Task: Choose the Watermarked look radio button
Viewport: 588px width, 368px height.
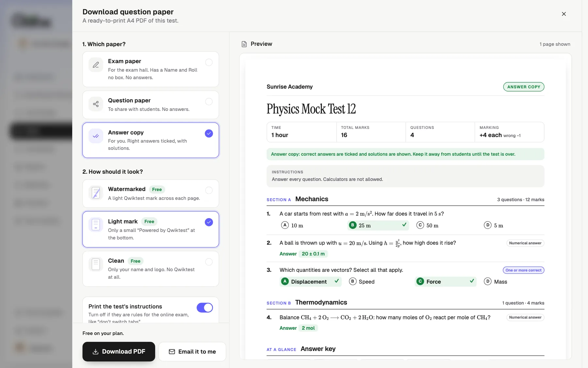Action: pyautogui.click(x=209, y=190)
